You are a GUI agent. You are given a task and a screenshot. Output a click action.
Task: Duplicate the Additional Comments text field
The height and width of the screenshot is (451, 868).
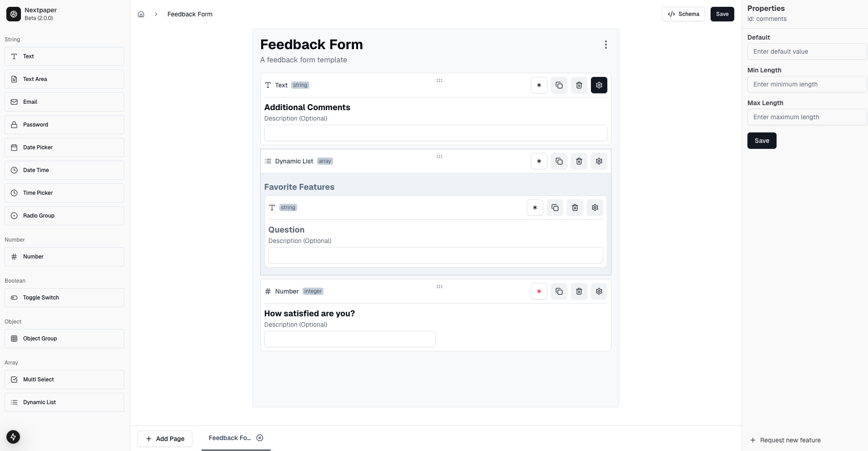point(559,85)
